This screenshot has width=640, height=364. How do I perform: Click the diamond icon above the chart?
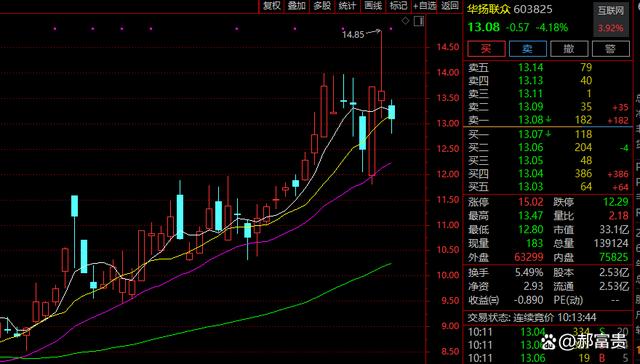405,20
